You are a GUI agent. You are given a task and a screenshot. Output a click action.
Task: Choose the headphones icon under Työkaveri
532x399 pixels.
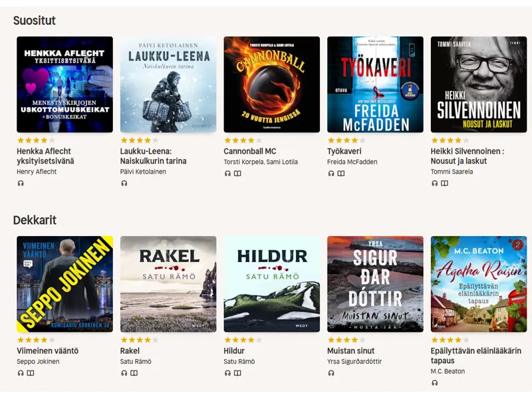(331, 174)
